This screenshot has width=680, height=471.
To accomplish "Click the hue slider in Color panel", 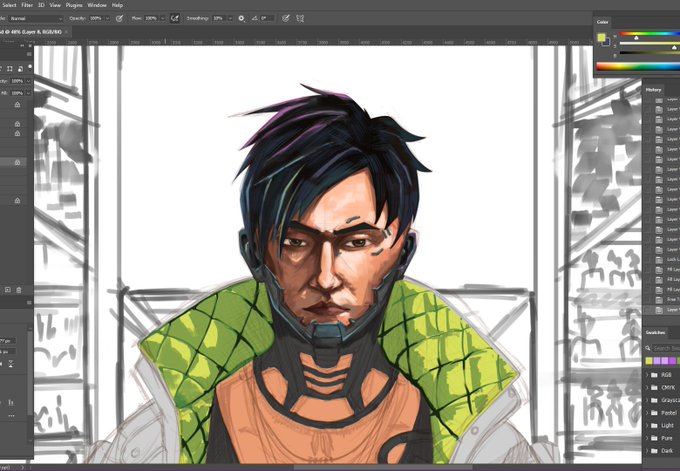I will click(649, 34).
